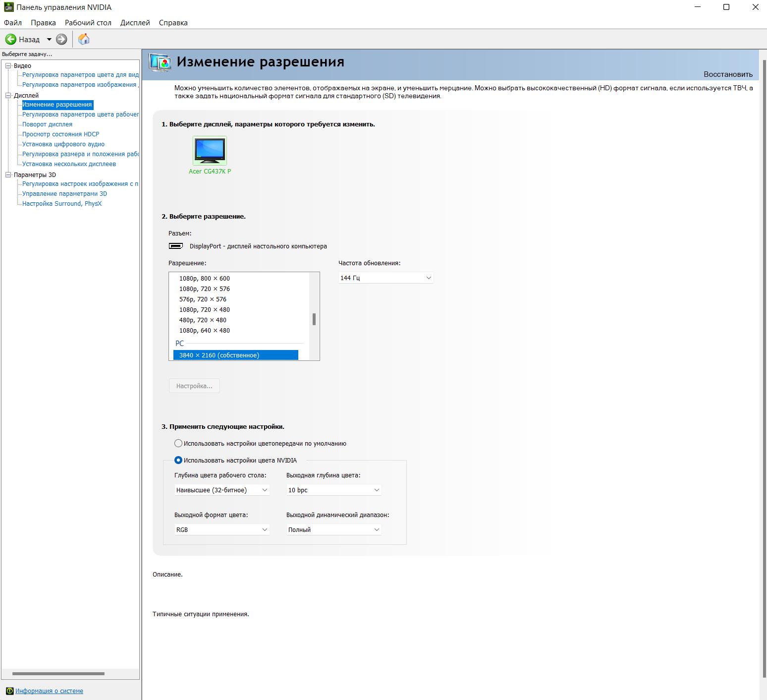Select 'Использовать настройки цветопередачи по умолчанию' radio button
The height and width of the screenshot is (700, 767).
[178, 443]
